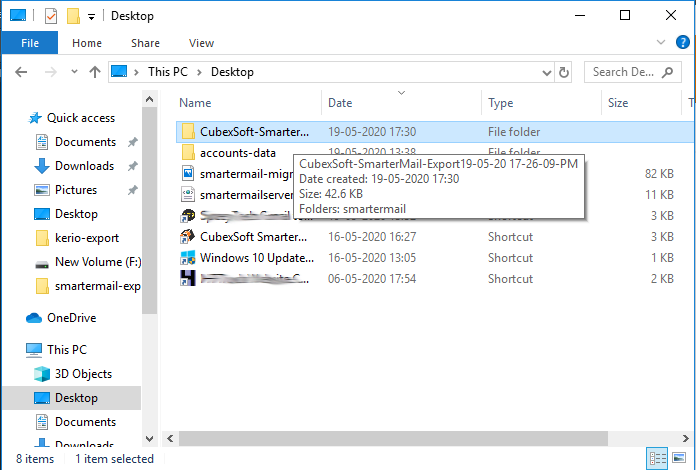696x470 pixels.
Task: Switch to Details view layout icon
Action: click(658, 458)
